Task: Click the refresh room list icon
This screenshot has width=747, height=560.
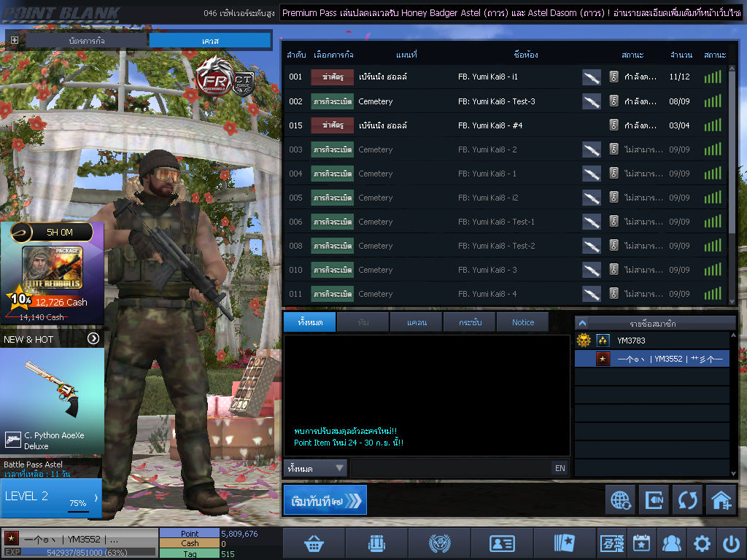Action: [687, 500]
